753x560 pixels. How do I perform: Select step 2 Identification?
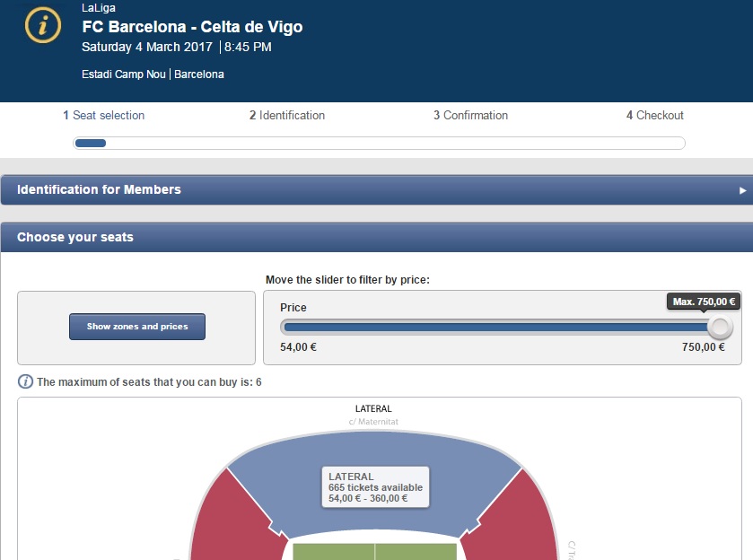click(287, 116)
